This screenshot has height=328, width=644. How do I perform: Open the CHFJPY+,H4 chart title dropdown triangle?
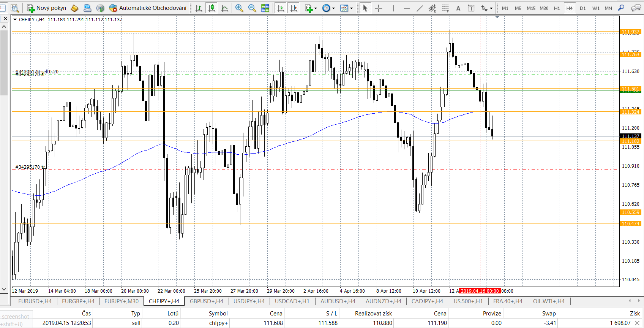[15, 19]
